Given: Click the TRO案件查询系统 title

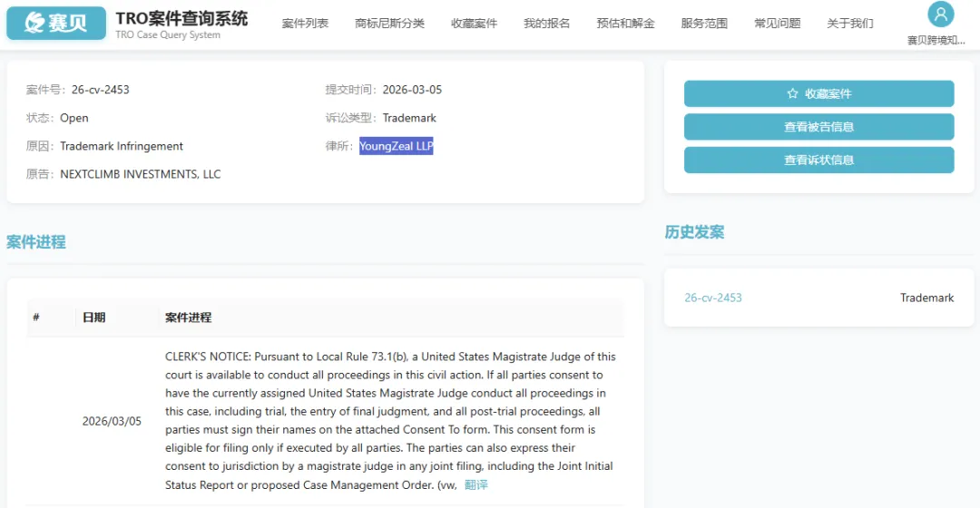Looking at the screenshot, I should (x=181, y=19).
